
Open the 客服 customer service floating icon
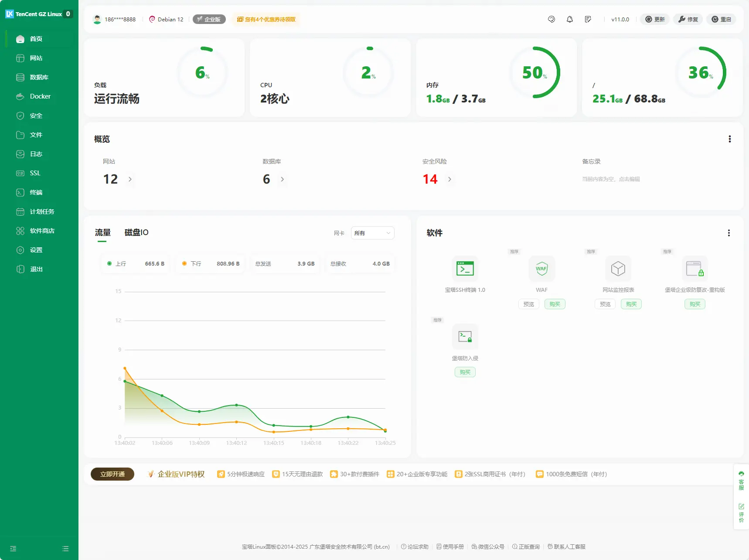(741, 481)
